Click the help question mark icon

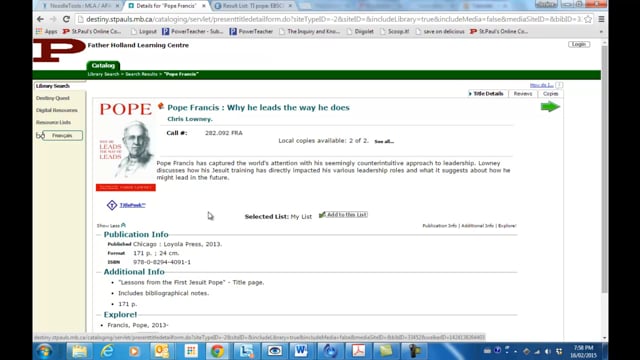pyautogui.click(x=559, y=85)
